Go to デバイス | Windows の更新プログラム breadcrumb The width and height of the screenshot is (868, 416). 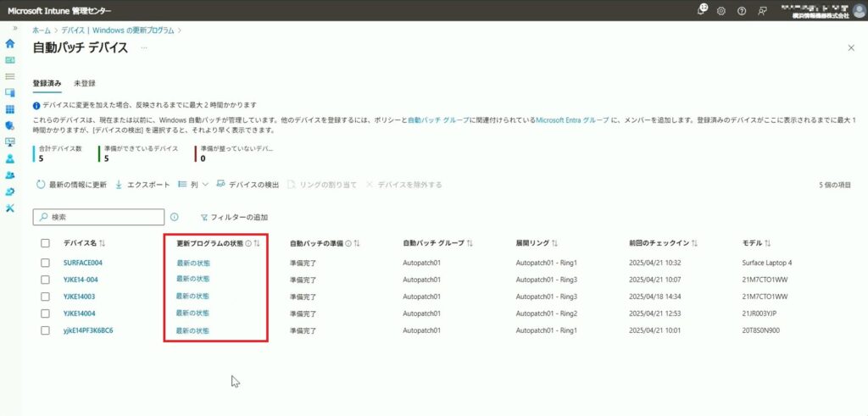(117, 31)
